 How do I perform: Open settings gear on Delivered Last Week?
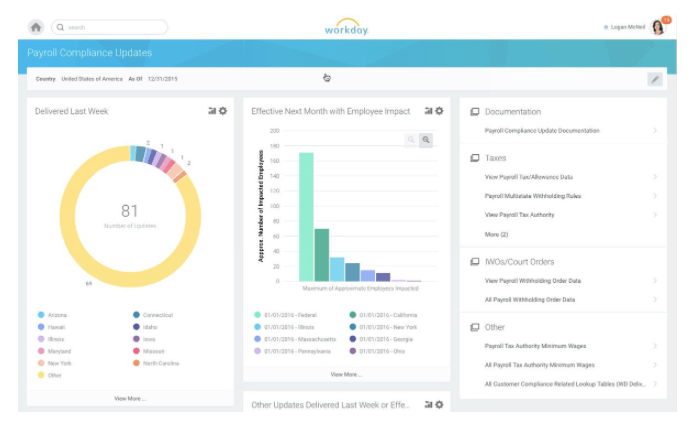click(x=223, y=111)
